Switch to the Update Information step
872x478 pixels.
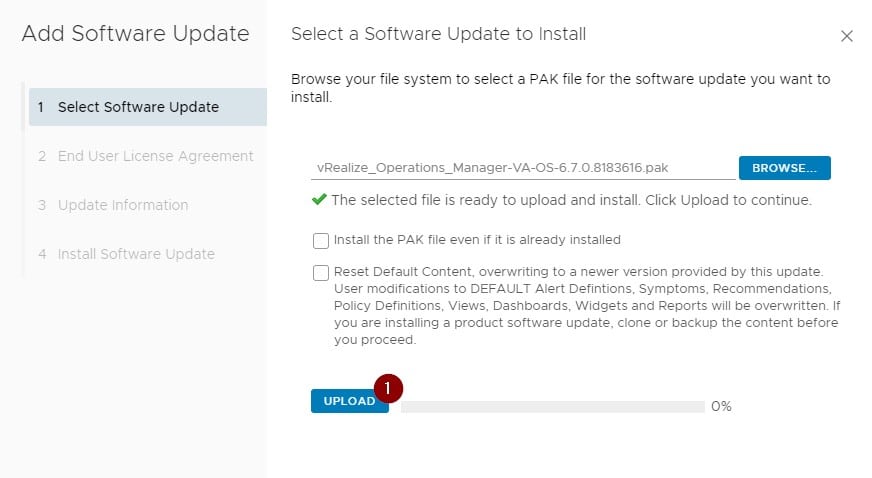tap(122, 205)
